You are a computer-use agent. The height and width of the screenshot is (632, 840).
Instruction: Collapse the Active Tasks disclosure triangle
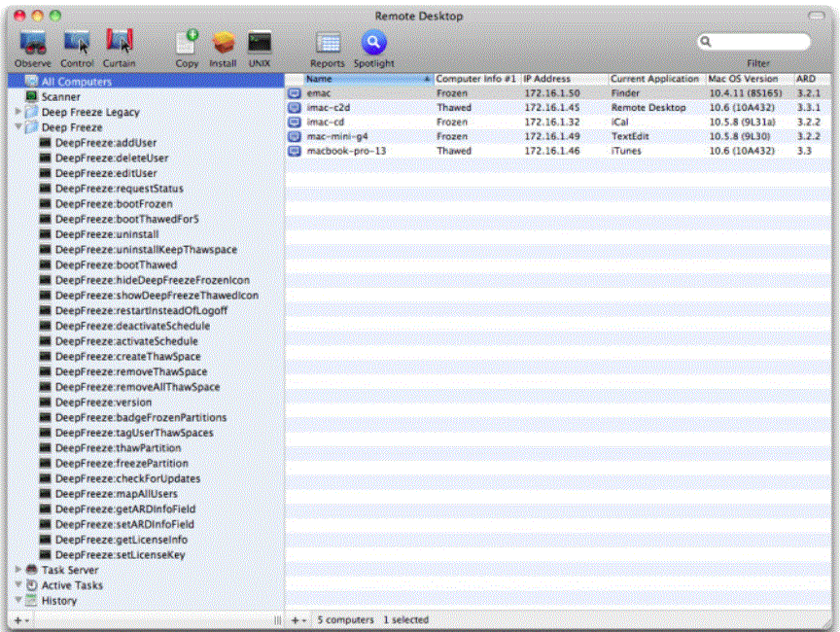[x=18, y=585]
